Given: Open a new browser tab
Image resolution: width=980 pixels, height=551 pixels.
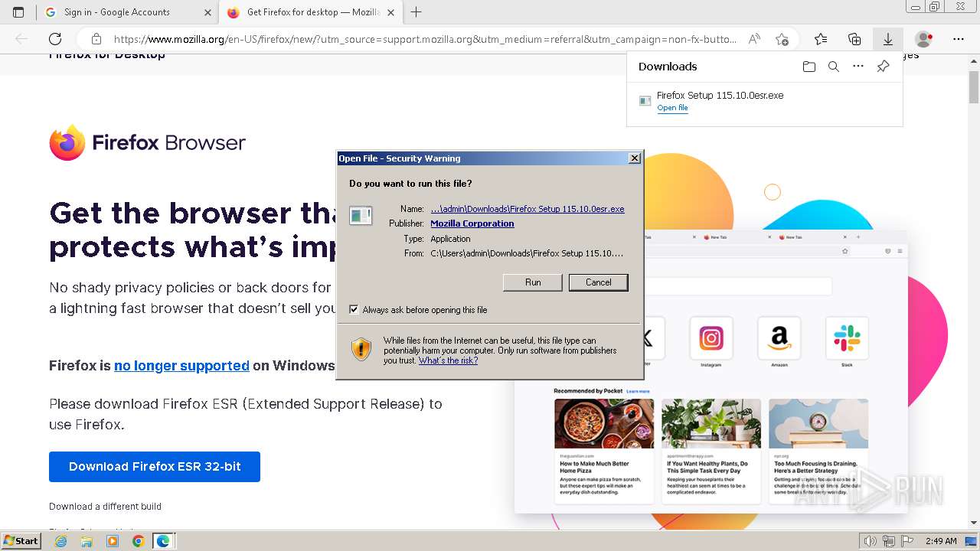Looking at the screenshot, I should [416, 12].
